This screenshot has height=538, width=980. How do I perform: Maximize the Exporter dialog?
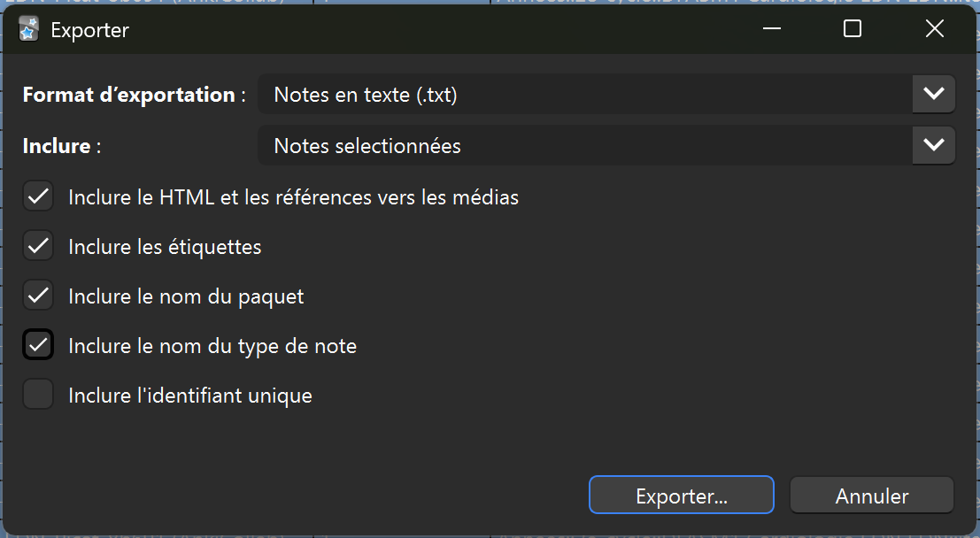click(x=852, y=28)
